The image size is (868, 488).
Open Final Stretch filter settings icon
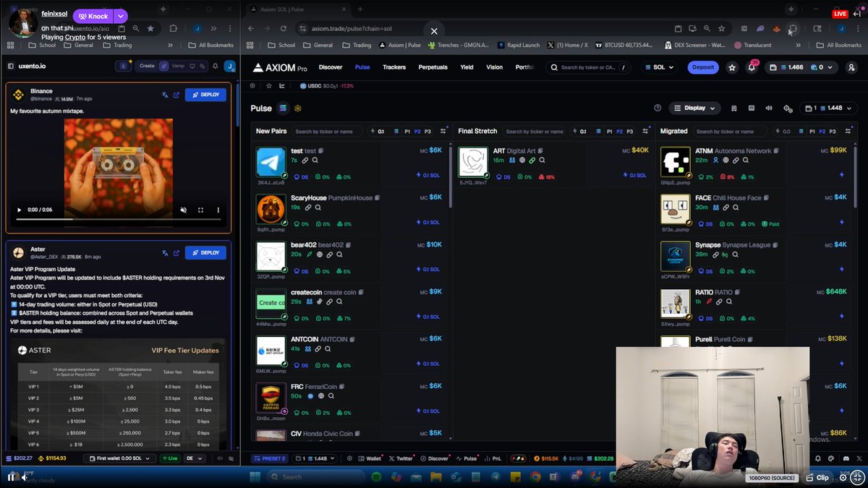tap(644, 132)
